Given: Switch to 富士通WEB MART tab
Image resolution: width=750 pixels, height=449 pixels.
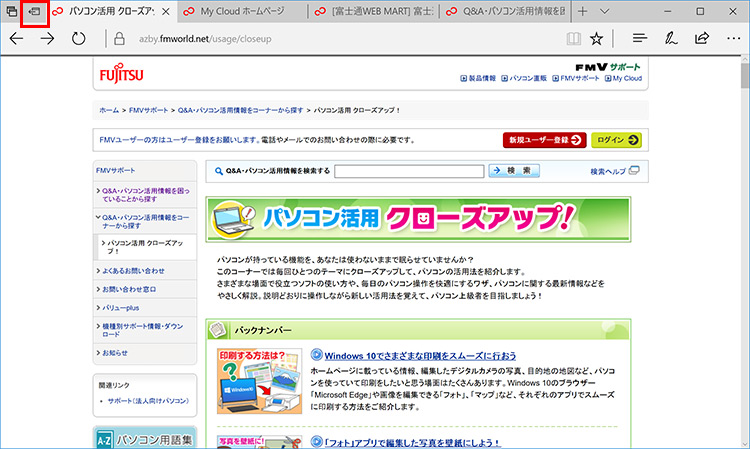Looking at the screenshot, I should pyautogui.click(x=366, y=12).
